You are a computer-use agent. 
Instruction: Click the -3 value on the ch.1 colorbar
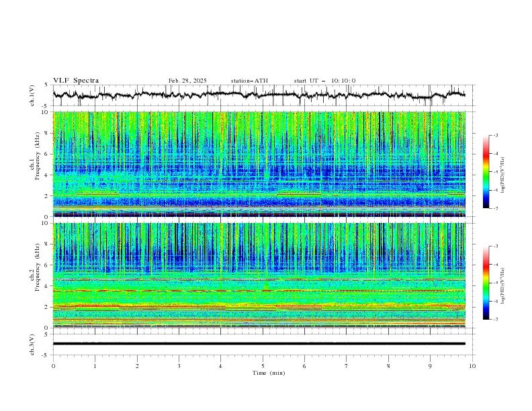click(495, 135)
